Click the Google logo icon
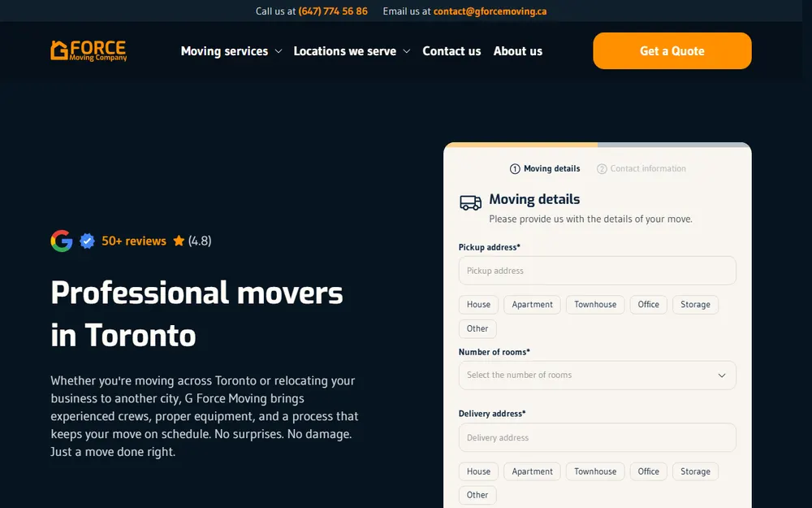This screenshot has height=508, width=812. tap(62, 241)
